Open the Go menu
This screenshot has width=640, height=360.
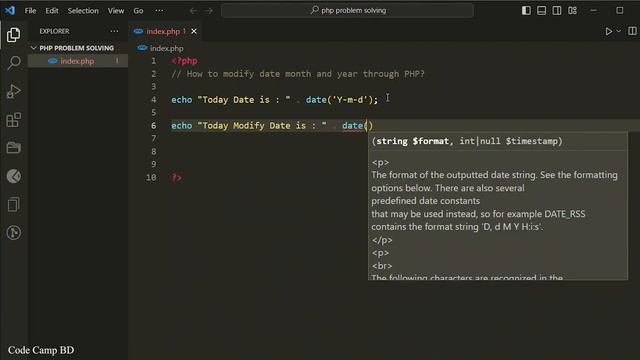click(138, 11)
